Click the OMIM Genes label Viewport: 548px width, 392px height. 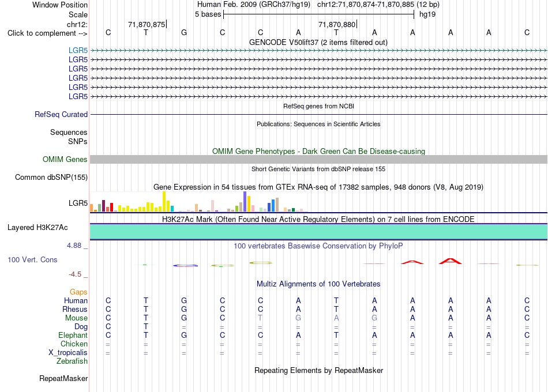[x=65, y=159]
